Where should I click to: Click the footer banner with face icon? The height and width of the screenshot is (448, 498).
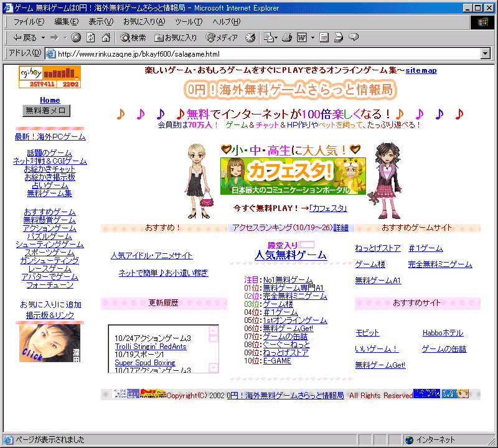(456, 393)
